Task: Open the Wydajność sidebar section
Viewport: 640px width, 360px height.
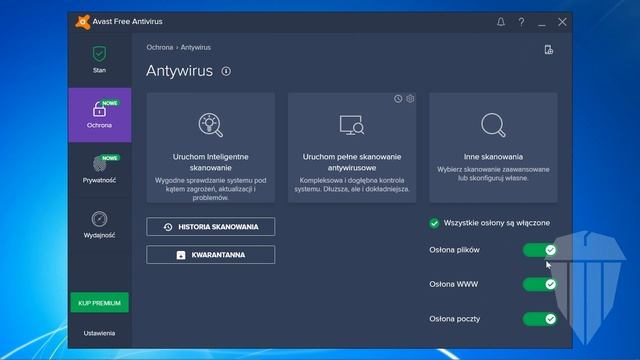Action: (x=100, y=224)
